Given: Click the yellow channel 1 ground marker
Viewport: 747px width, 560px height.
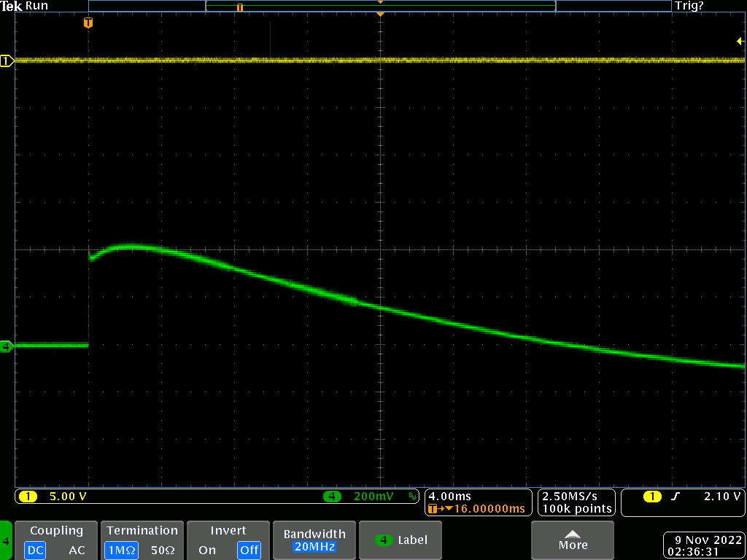Looking at the screenshot, I should (x=7, y=61).
